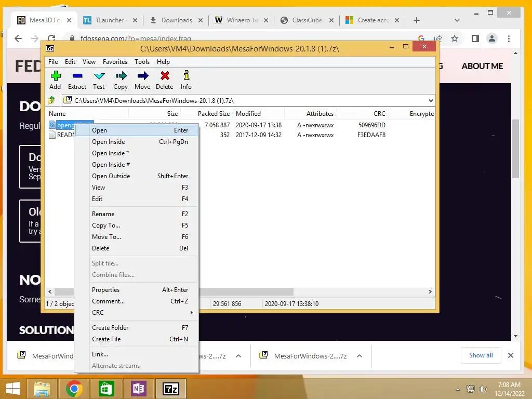Click the Chrome page vertical scrollbar thumb
This screenshot has height=399, width=532.
[516, 149]
